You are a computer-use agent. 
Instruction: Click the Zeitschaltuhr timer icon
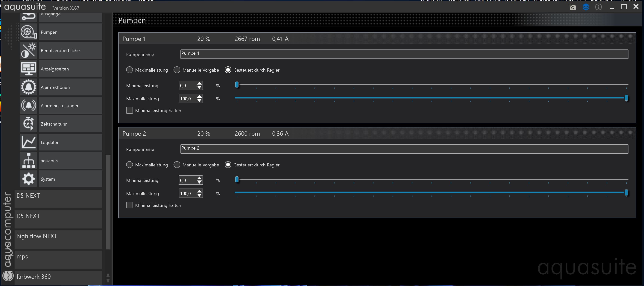tap(28, 124)
